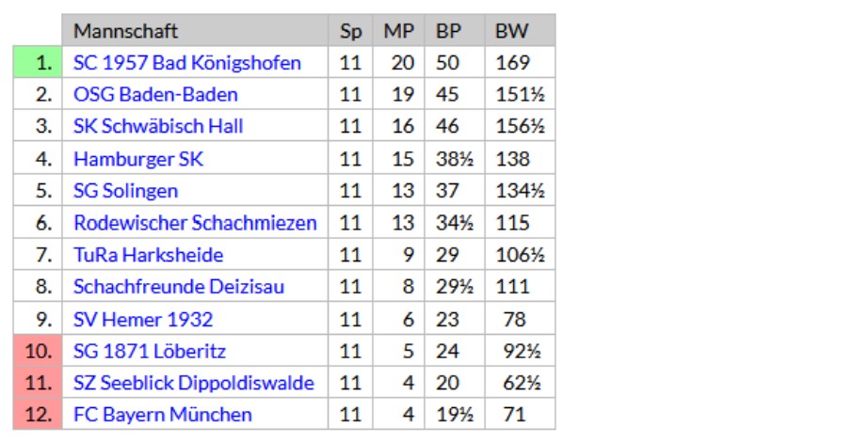This screenshot has width=868, height=442.
Task: Open SG Solingen team link
Action: (x=125, y=191)
